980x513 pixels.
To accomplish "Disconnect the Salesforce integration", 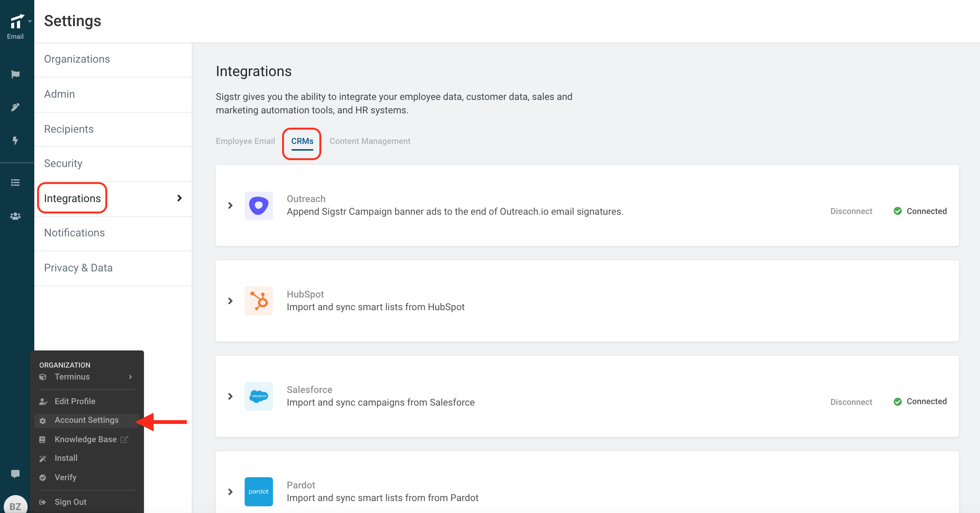I will pyautogui.click(x=851, y=402).
